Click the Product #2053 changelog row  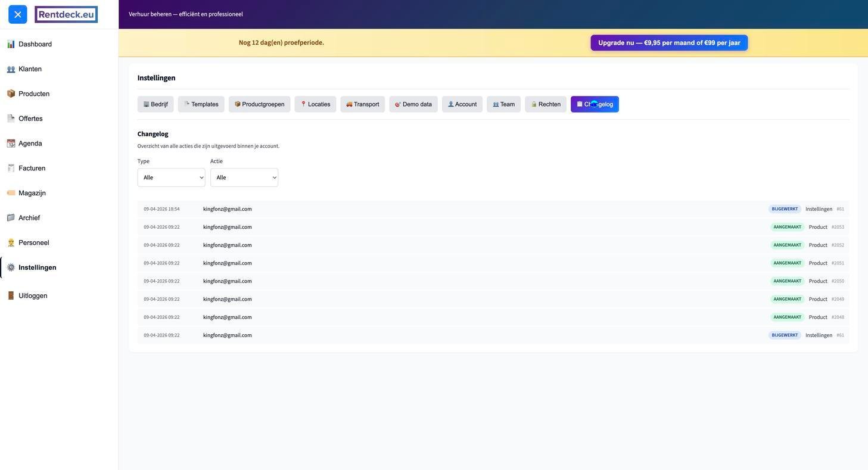click(493, 227)
